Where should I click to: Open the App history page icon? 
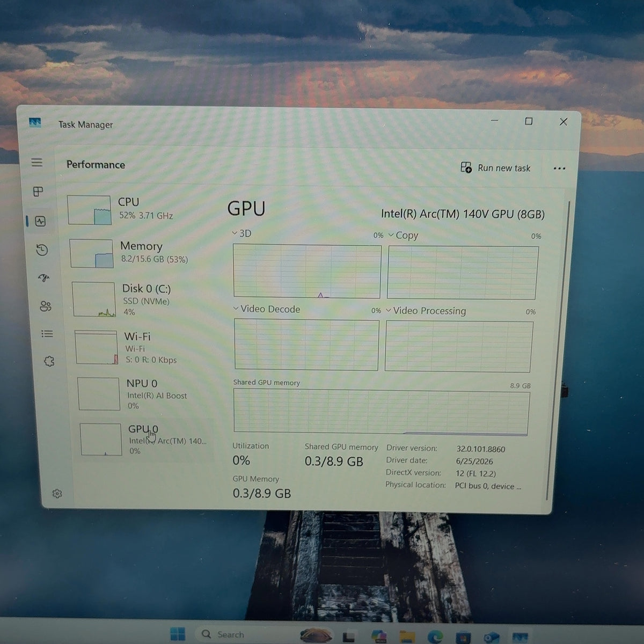(42, 250)
